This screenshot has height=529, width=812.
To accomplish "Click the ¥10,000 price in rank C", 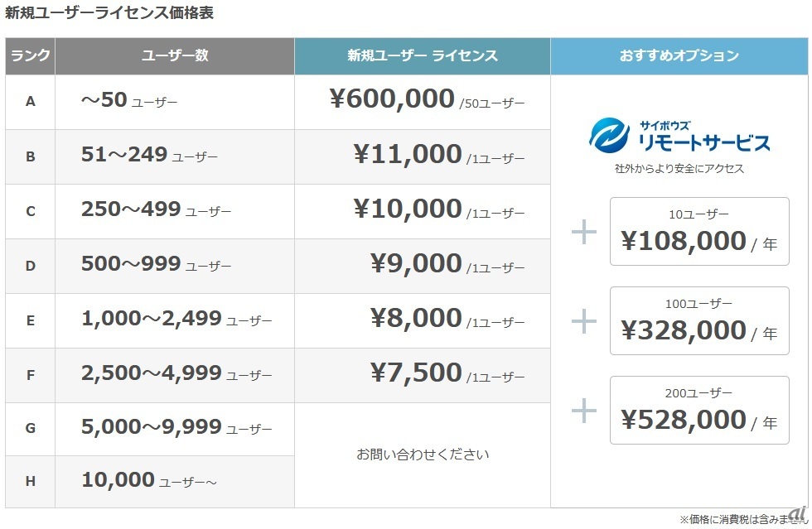I will coord(408,209).
